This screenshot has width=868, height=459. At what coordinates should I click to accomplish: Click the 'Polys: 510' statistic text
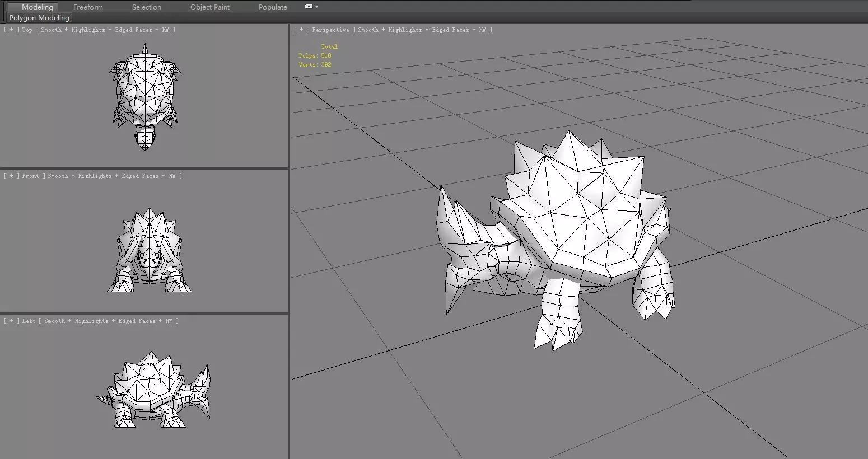[315, 55]
